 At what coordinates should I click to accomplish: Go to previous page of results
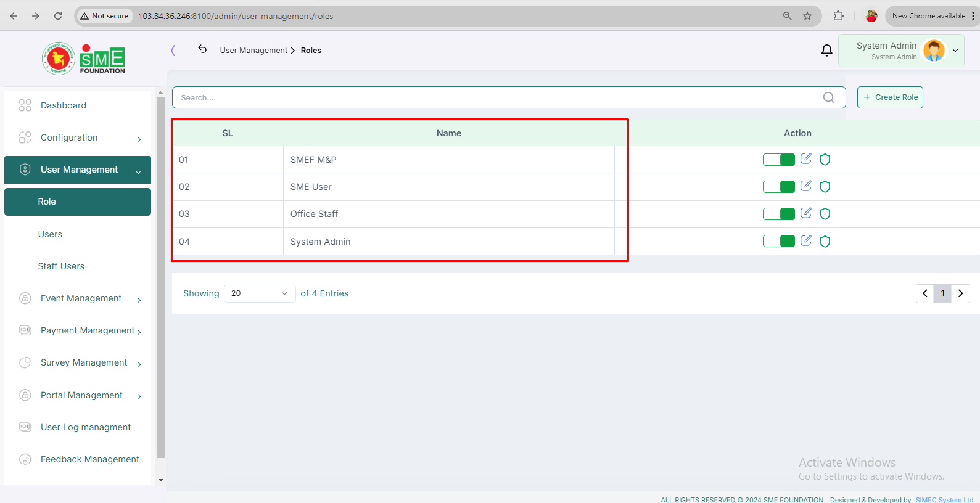[x=925, y=293]
